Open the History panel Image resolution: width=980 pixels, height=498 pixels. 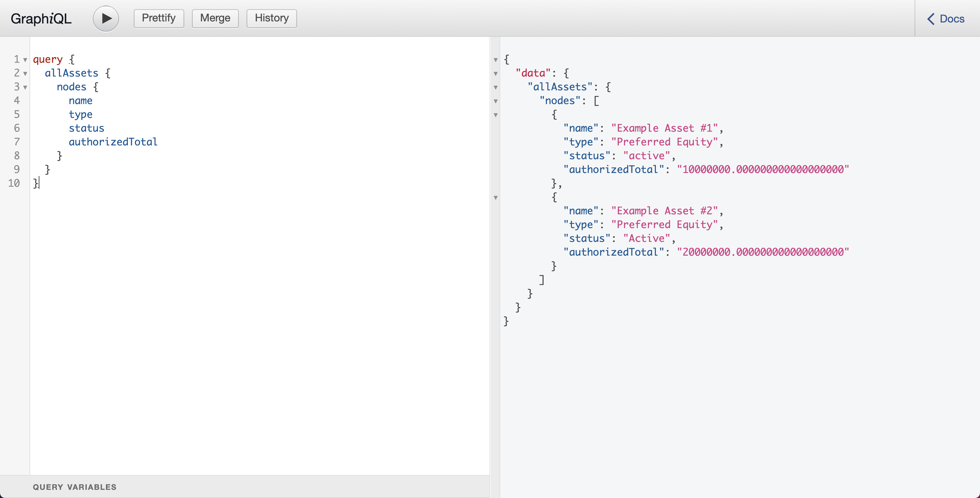[272, 18]
